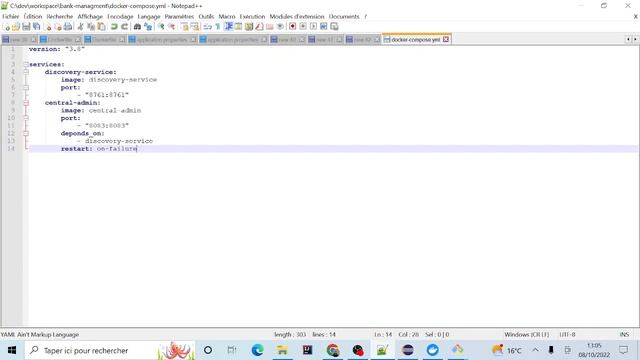The image size is (640, 360).
Task: Start macro recording with red dot icon
Action: coord(292,27)
